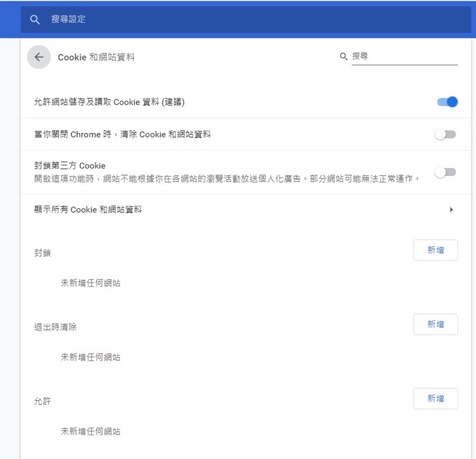476x459 pixels.
Task: Click the 允許 section heading
Action: point(42,401)
